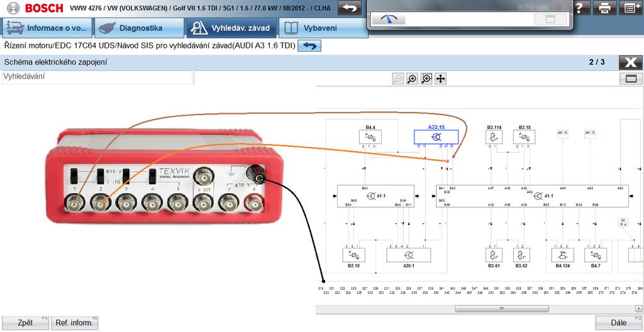
Task: Click back arrow beside the breadcrumb path
Action: pyautogui.click(x=309, y=46)
